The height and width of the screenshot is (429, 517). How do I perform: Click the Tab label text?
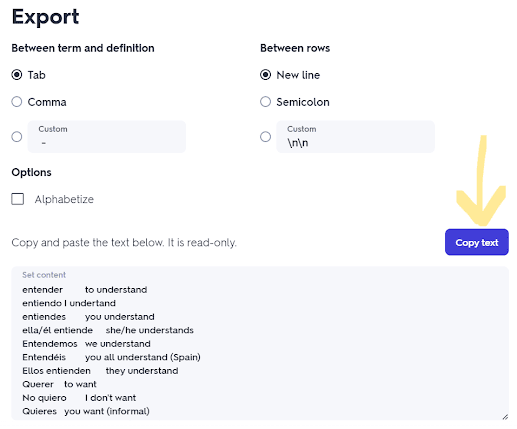click(36, 75)
